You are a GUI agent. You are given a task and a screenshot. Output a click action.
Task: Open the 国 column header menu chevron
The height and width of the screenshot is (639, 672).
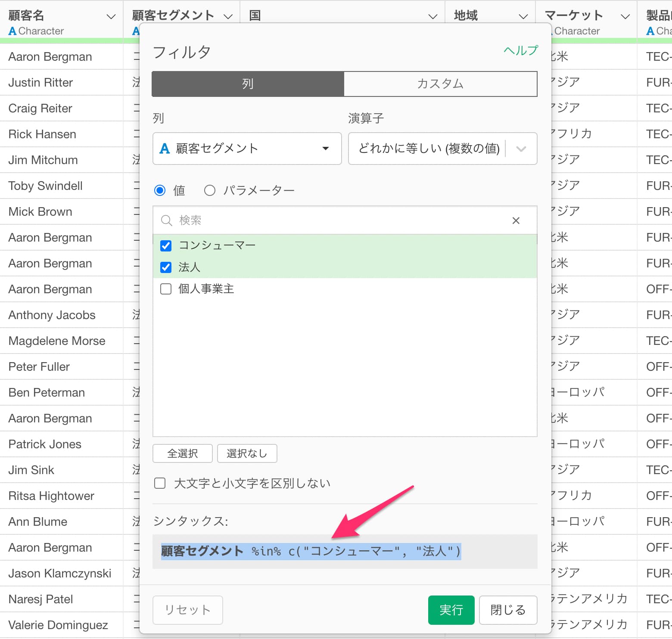[432, 17]
